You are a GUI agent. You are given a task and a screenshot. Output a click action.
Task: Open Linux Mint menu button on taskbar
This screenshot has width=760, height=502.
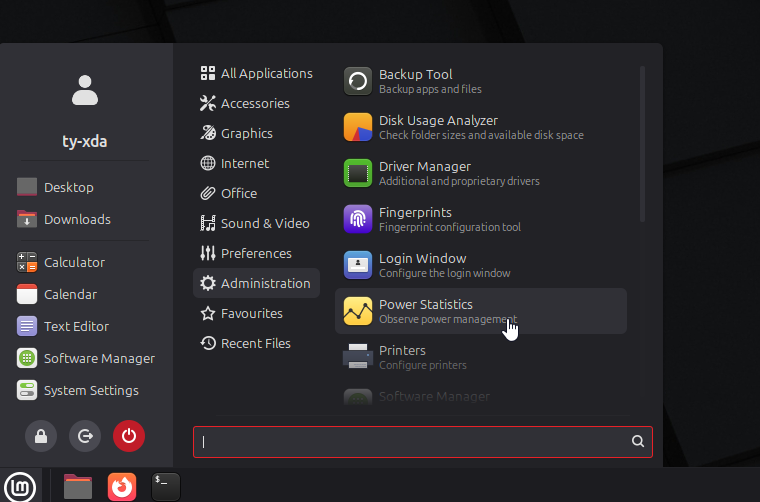(20, 486)
